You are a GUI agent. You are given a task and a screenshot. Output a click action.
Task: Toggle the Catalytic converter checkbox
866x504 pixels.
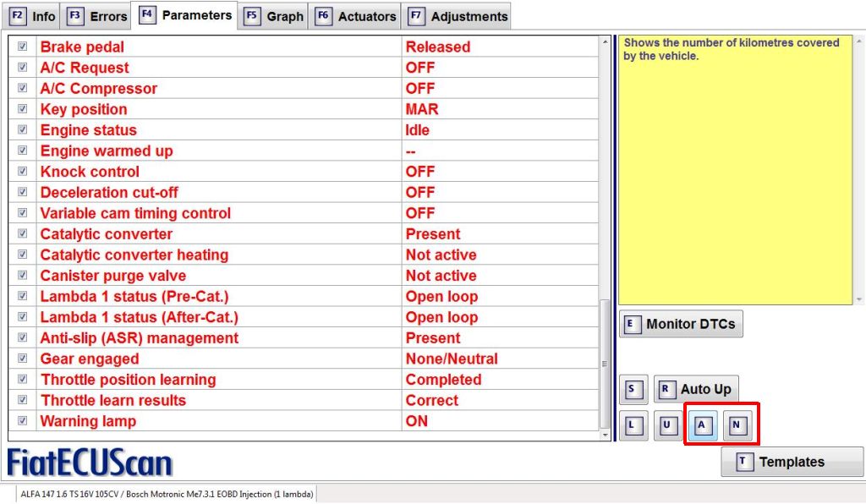[22, 233]
